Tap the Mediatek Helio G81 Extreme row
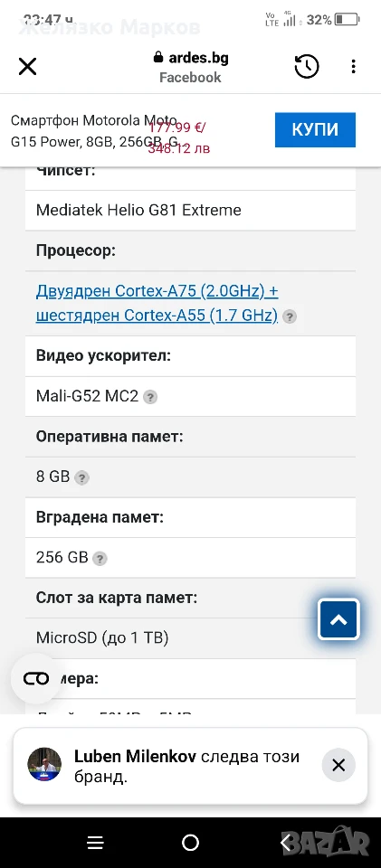This screenshot has height=868, width=381. (x=190, y=211)
